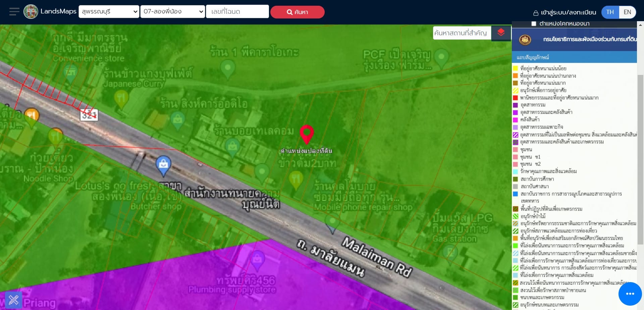Enable the ตำแหน่งโคกหนองนา checkbox
Viewport: 644px width, 310px height.
(x=534, y=24)
